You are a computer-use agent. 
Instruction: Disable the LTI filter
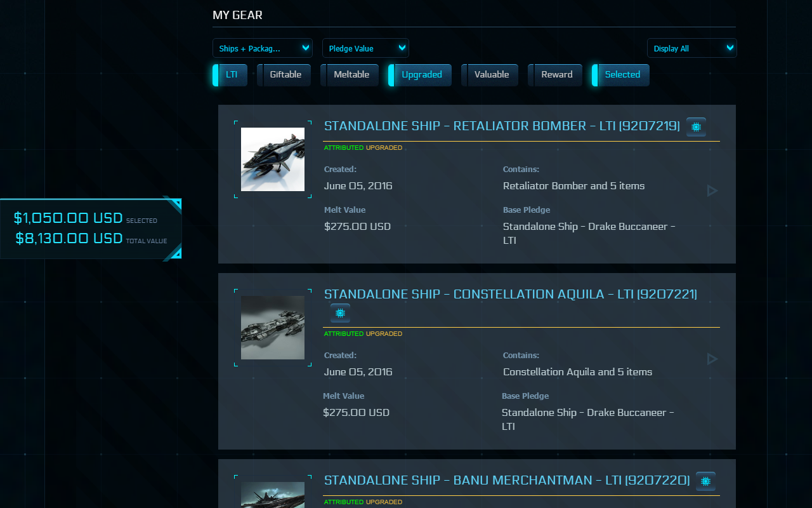point(230,74)
